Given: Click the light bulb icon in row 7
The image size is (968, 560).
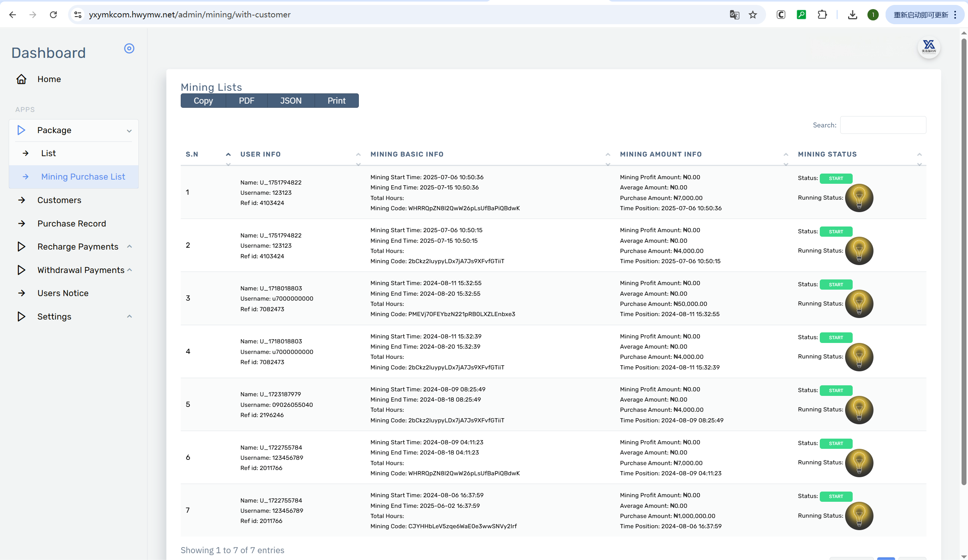Looking at the screenshot, I should pos(859,516).
